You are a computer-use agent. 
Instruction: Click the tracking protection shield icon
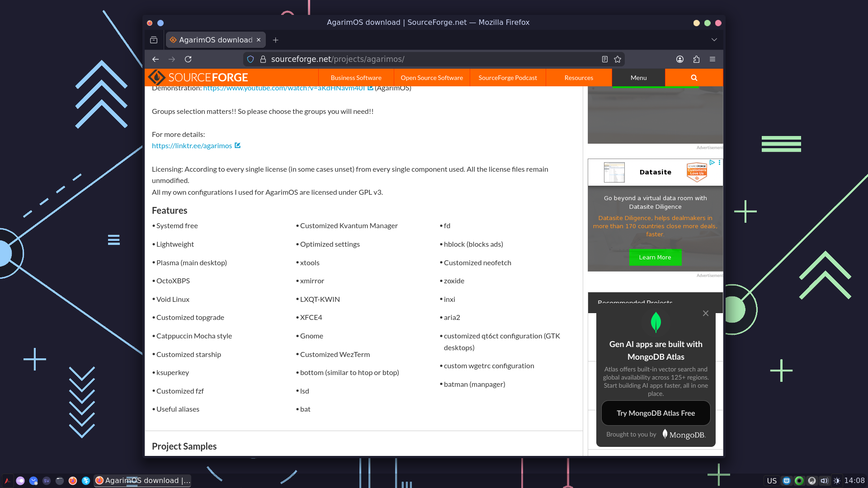click(x=250, y=59)
